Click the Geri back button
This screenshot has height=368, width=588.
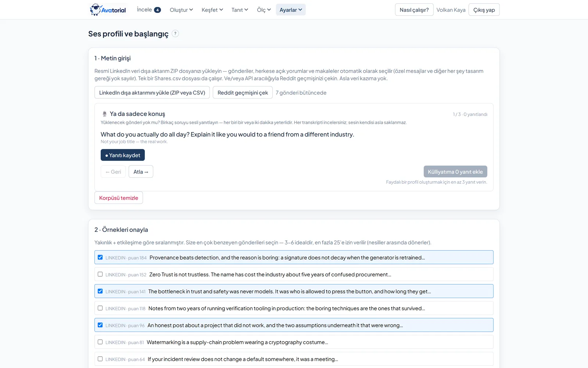pyautogui.click(x=113, y=171)
